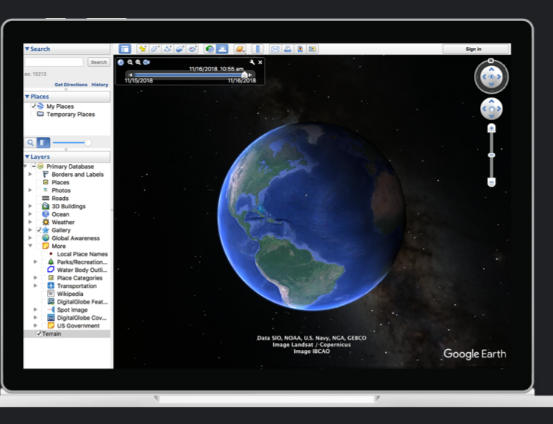Enable the Wikipedia layer checkbox
The height and width of the screenshot is (424, 553).
43,294
